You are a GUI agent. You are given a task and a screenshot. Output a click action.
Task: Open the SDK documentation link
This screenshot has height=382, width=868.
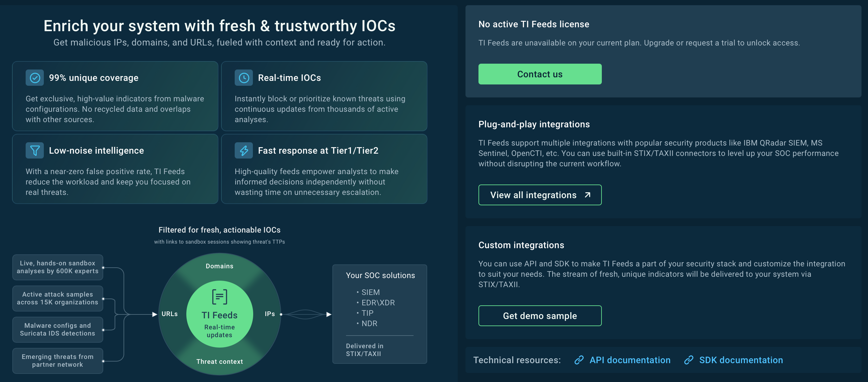tap(741, 360)
